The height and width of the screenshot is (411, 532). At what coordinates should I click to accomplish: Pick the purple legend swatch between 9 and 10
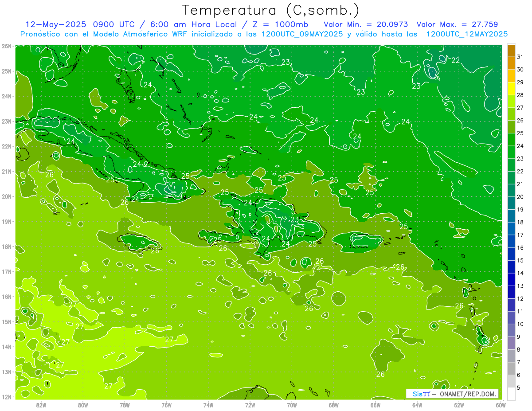[511, 330]
